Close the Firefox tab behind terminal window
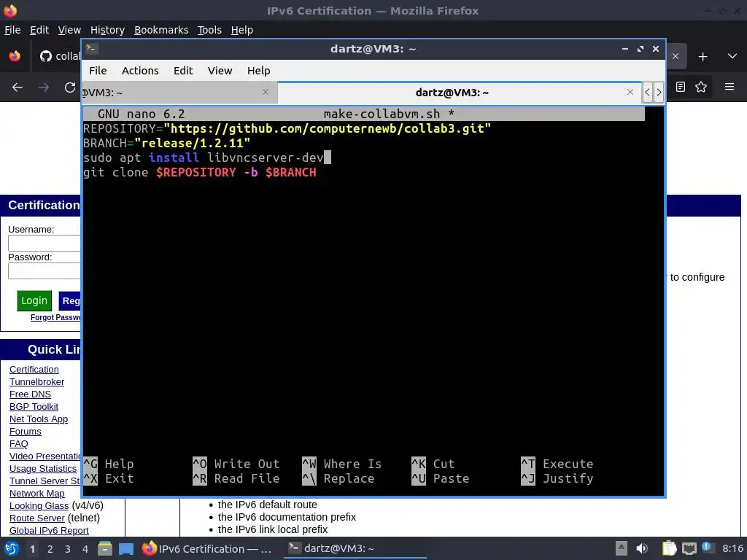The image size is (747, 560). (x=675, y=56)
